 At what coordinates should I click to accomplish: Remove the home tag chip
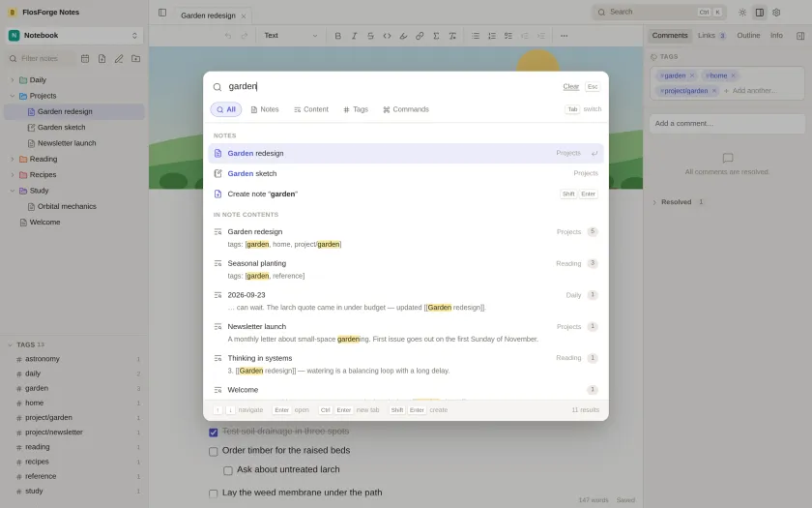(x=733, y=75)
